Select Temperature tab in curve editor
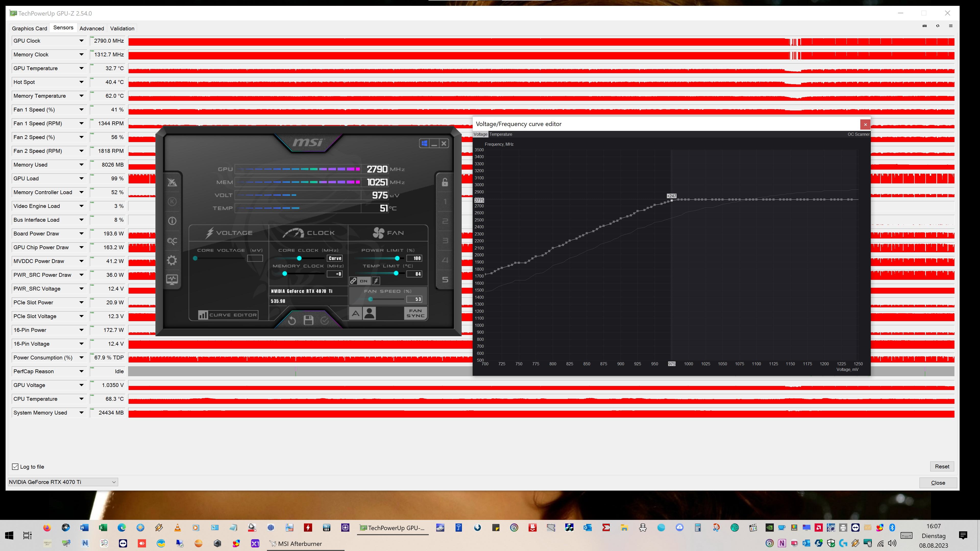Viewport: 980px width, 551px height. pos(501,134)
